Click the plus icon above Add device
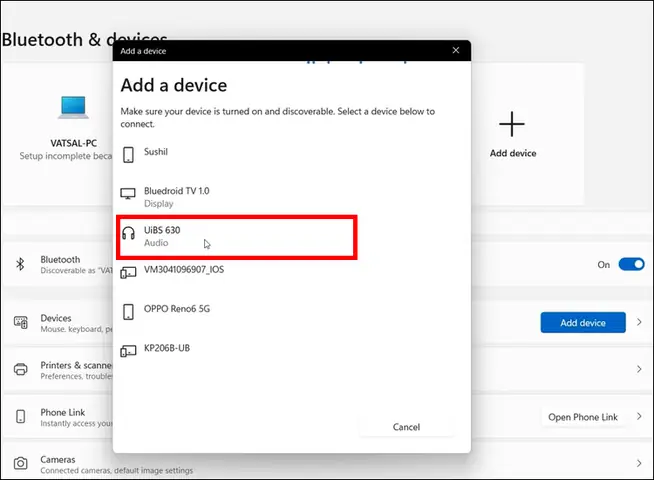Viewport: 654px width, 480px height. point(512,124)
